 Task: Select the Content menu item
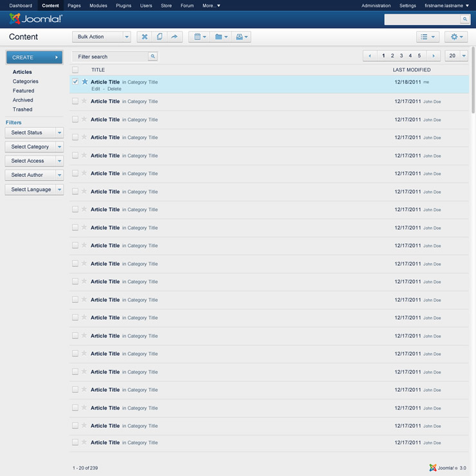(x=50, y=5)
